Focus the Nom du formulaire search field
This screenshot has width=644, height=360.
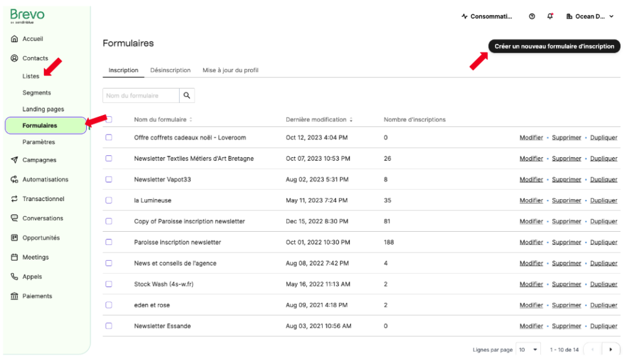(x=141, y=95)
